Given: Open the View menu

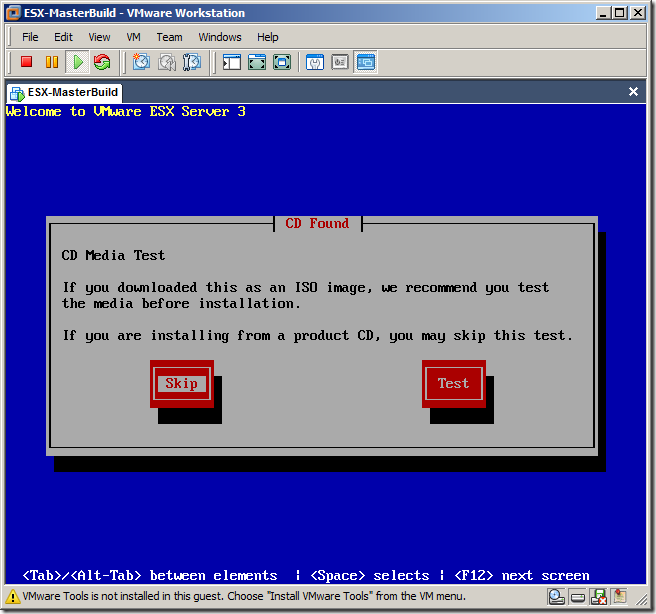Looking at the screenshot, I should (99, 37).
